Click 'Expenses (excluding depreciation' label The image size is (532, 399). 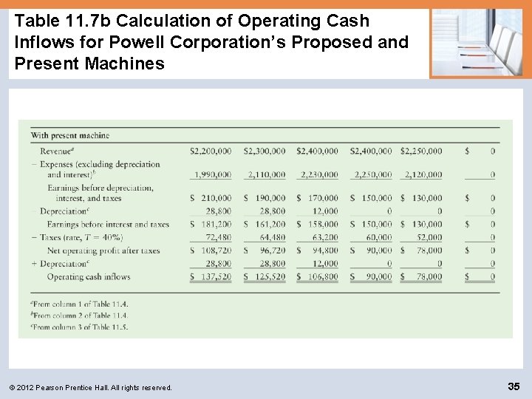click(x=100, y=164)
